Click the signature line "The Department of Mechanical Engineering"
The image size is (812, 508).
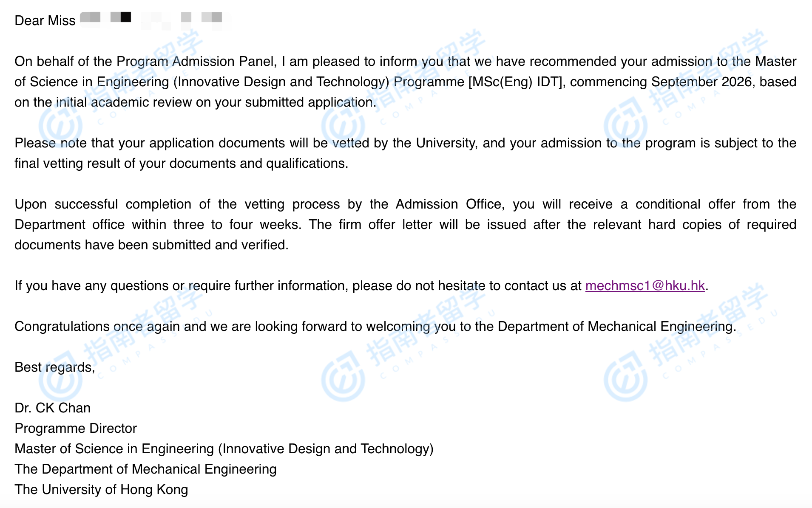[145, 469]
